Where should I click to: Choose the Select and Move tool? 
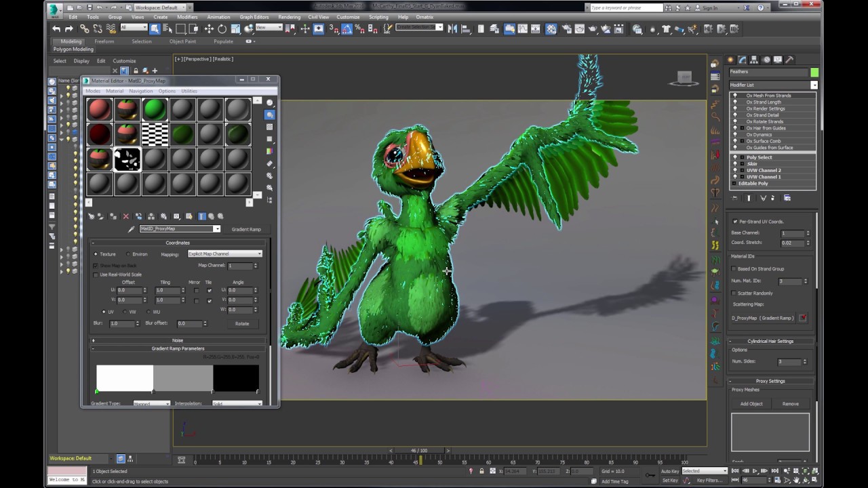[209, 28]
